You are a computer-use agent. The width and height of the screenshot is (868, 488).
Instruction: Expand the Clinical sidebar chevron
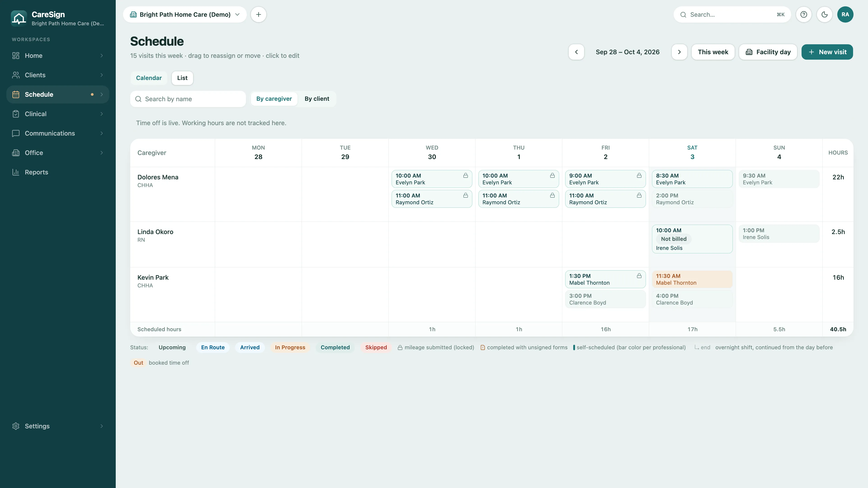point(101,114)
